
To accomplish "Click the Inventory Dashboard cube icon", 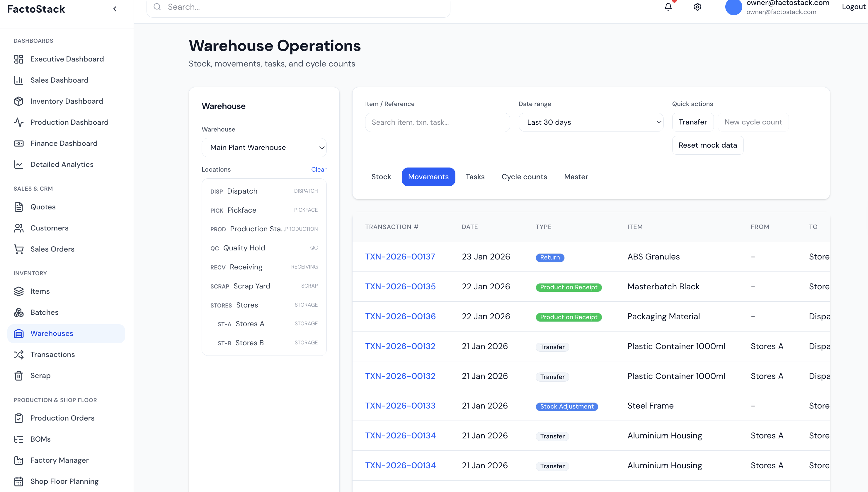I will click(x=18, y=101).
